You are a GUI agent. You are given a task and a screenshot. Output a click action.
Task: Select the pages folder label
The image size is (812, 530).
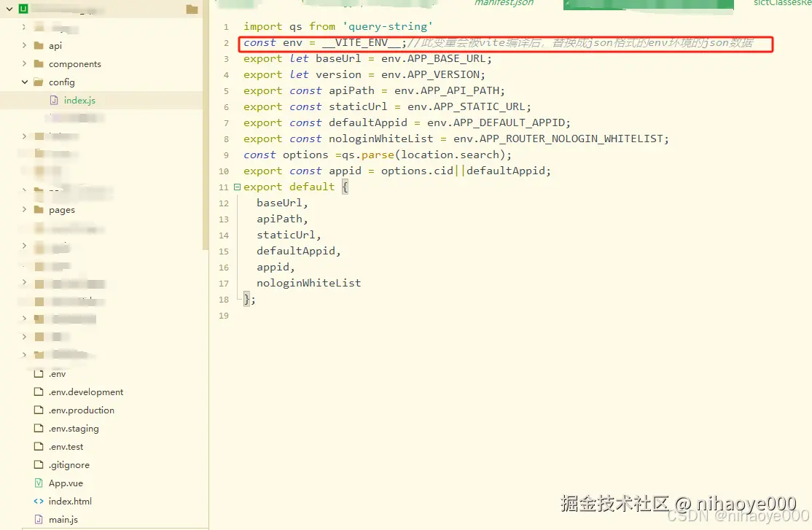(62, 210)
